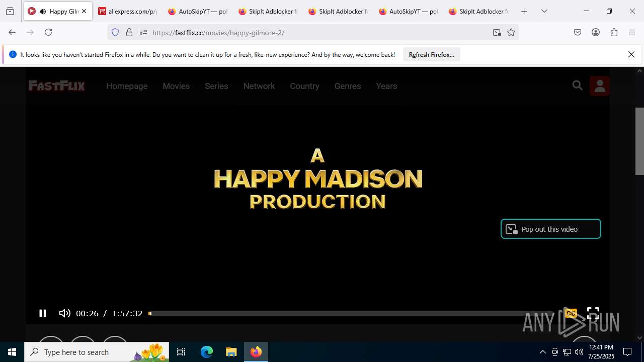Switch to first SkipIt Adblocker tab

tap(268, 11)
